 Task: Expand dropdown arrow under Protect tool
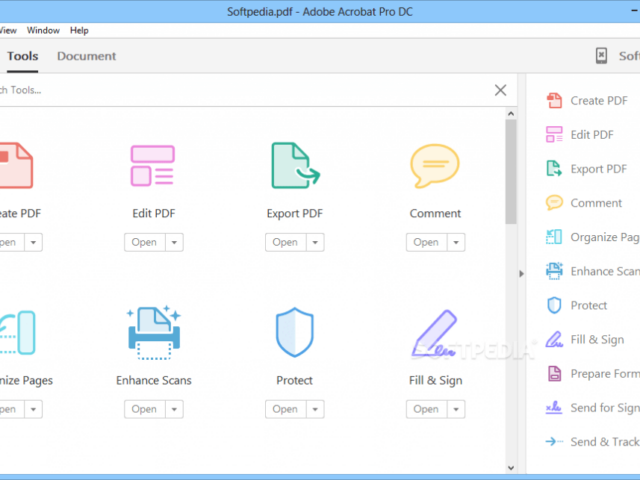316,409
